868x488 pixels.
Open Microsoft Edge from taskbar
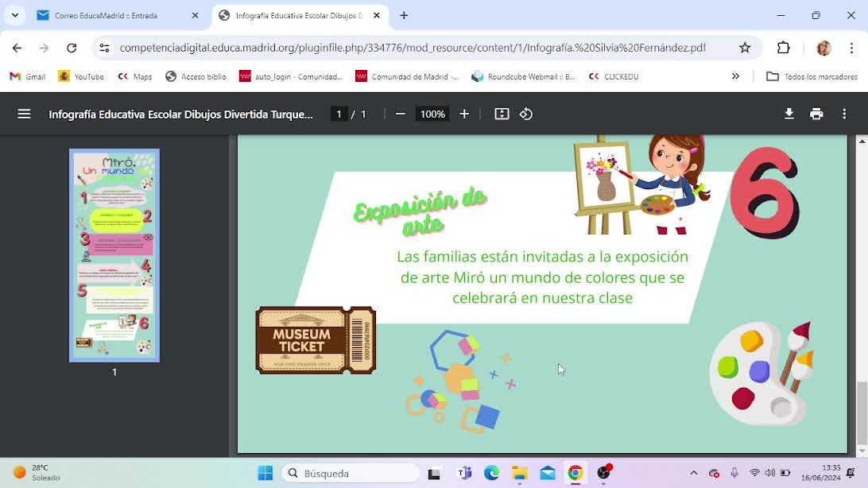(491, 473)
